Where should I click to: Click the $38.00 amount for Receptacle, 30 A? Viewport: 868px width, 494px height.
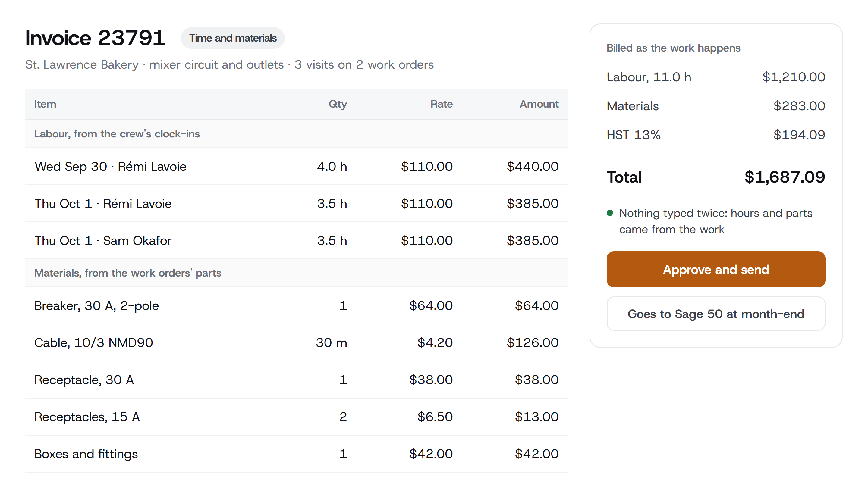[x=536, y=380]
